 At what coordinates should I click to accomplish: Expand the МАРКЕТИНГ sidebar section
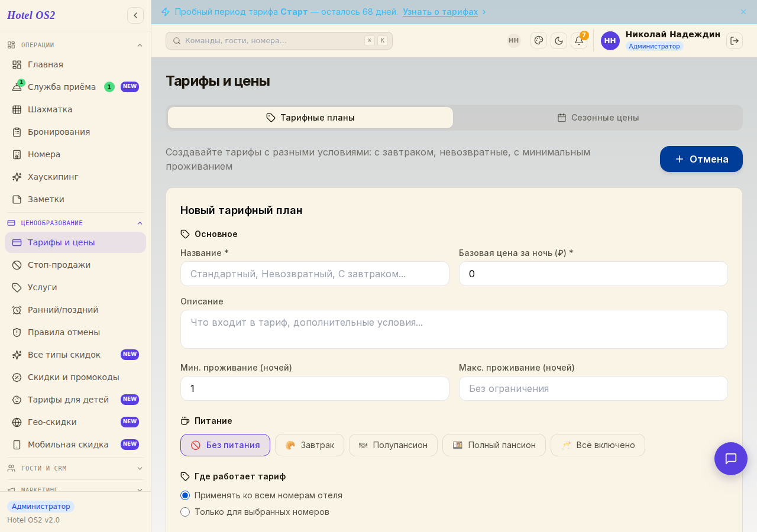pos(75,489)
